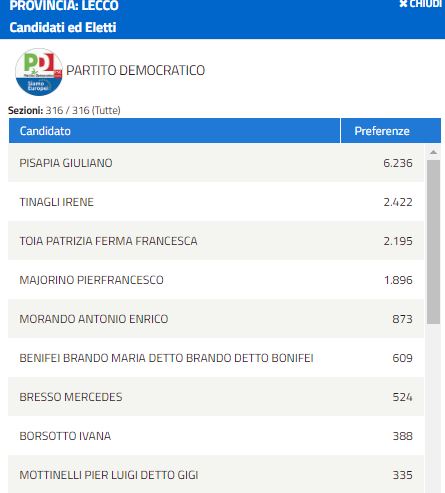Select the MAJORINO PIERFRANCESCO row
The width and height of the screenshot is (445, 493).
click(x=216, y=280)
